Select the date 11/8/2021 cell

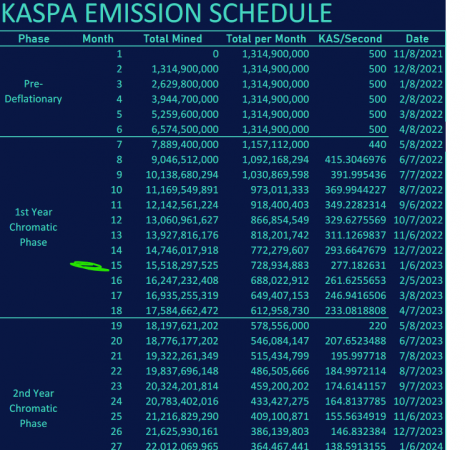tap(418, 54)
